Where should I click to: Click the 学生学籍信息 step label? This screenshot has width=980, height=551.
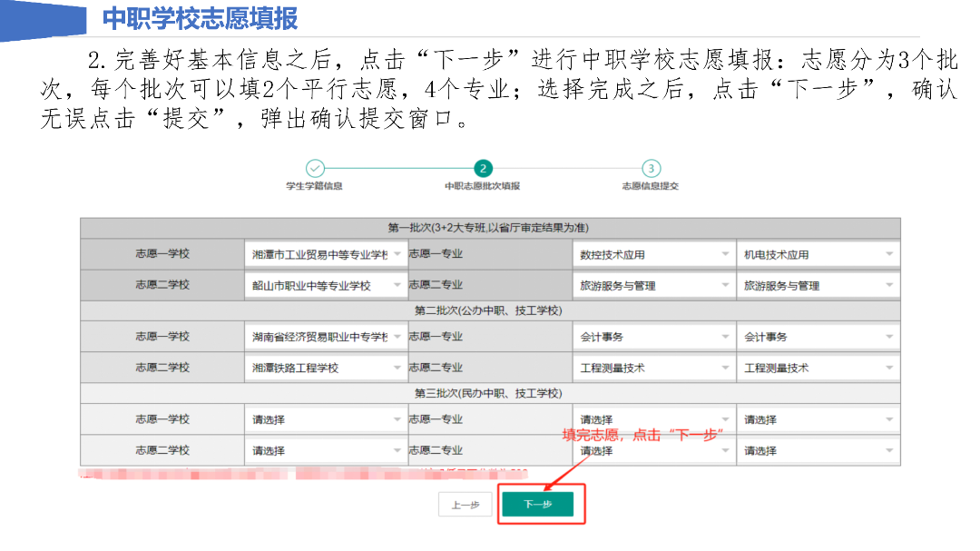pyautogui.click(x=314, y=186)
